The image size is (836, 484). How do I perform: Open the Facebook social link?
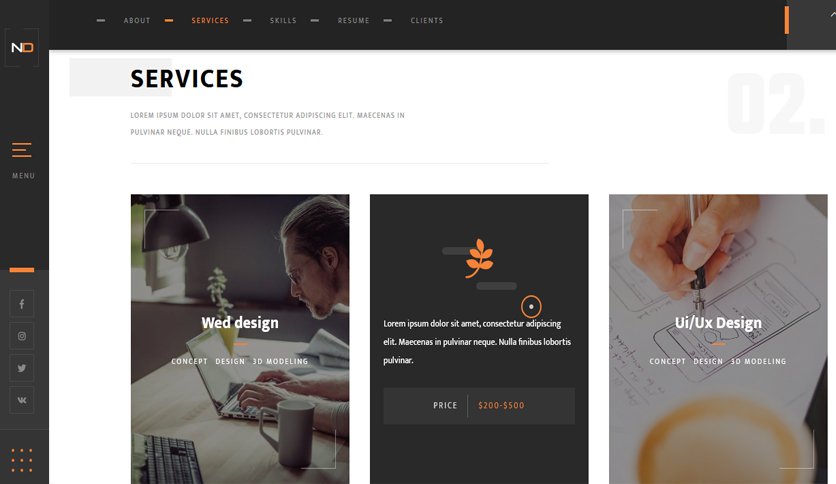click(x=22, y=304)
